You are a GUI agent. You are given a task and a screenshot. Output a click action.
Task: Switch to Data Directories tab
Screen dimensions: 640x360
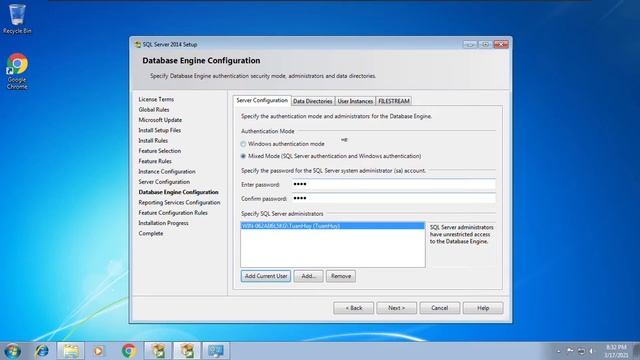(313, 101)
